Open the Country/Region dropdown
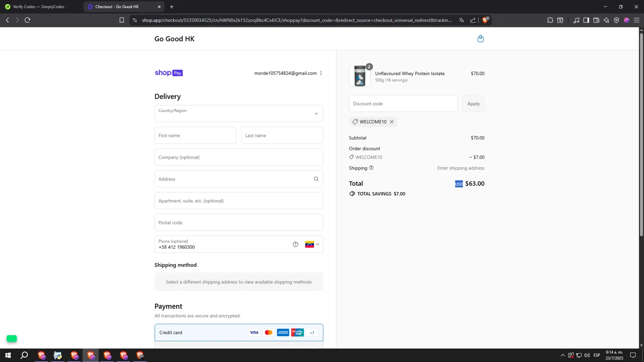Screen dimensions: 644x362 239,114
